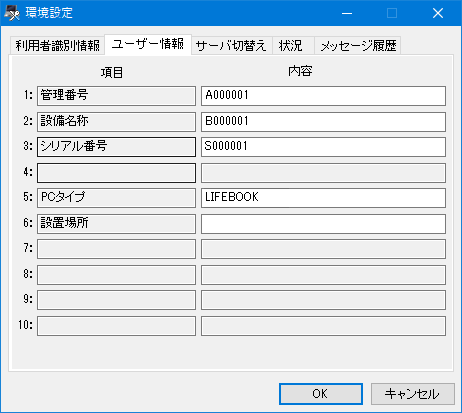Image resolution: width=462 pixels, height=413 pixels.
Task: Close the 環境設定 dialog
Action: click(438, 13)
